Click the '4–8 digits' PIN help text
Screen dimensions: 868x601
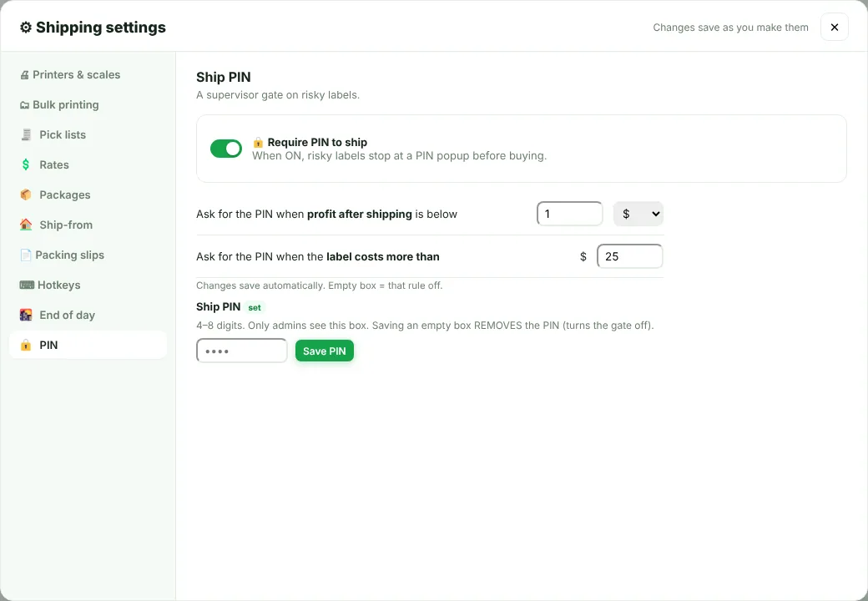(425, 326)
